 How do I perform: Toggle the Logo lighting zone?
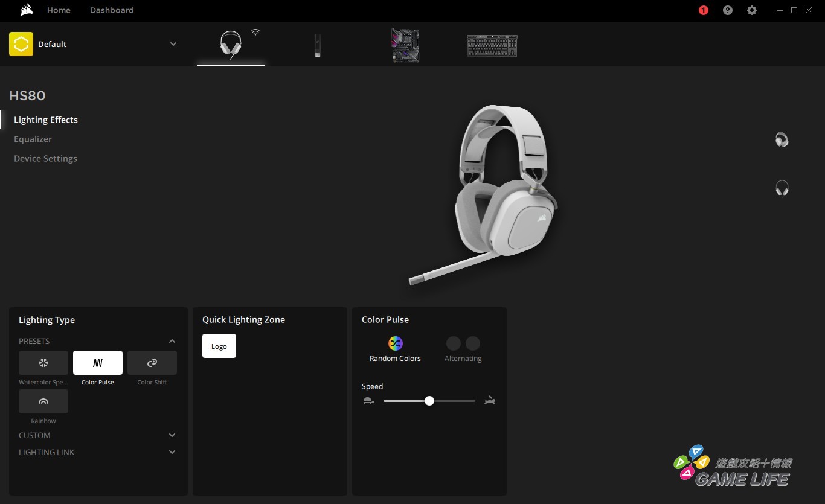pos(219,346)
